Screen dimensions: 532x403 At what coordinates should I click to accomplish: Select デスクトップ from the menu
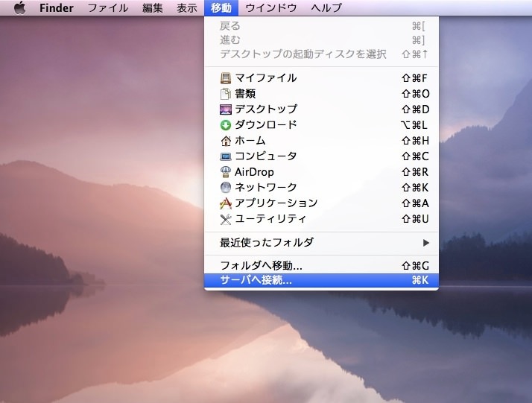[x=321, y=110]
